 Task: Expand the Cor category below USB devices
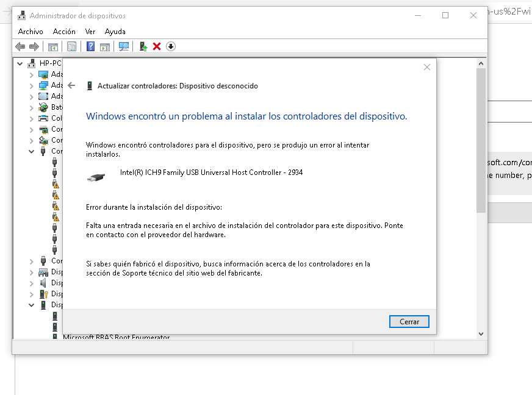(x=31, y=262)
